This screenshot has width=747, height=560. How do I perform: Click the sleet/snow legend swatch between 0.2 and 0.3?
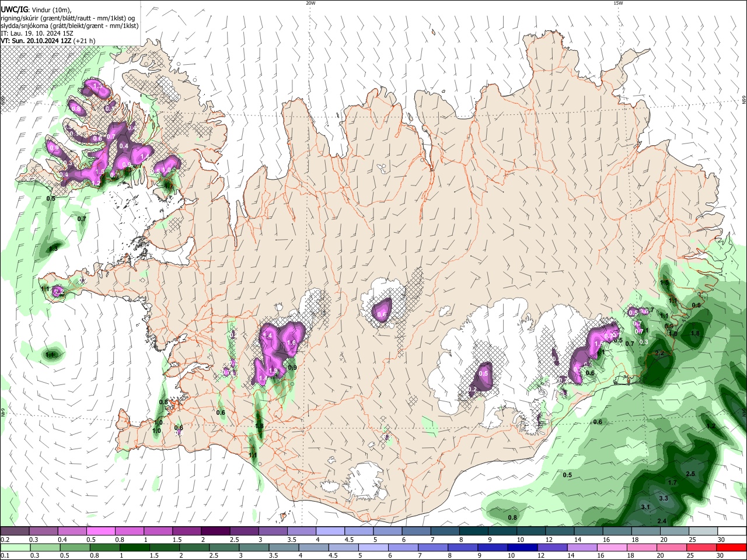pos(15,531)
